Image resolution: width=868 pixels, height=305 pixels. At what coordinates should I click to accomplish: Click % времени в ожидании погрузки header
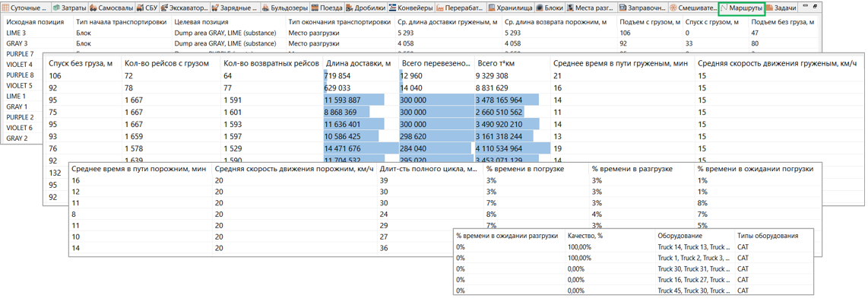click(x=759, y=169)
